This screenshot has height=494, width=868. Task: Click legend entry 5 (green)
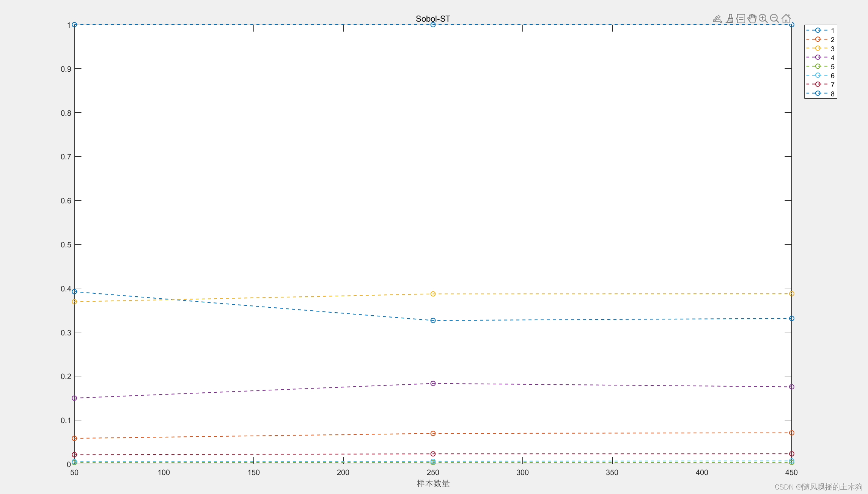[x=820, y=66]
